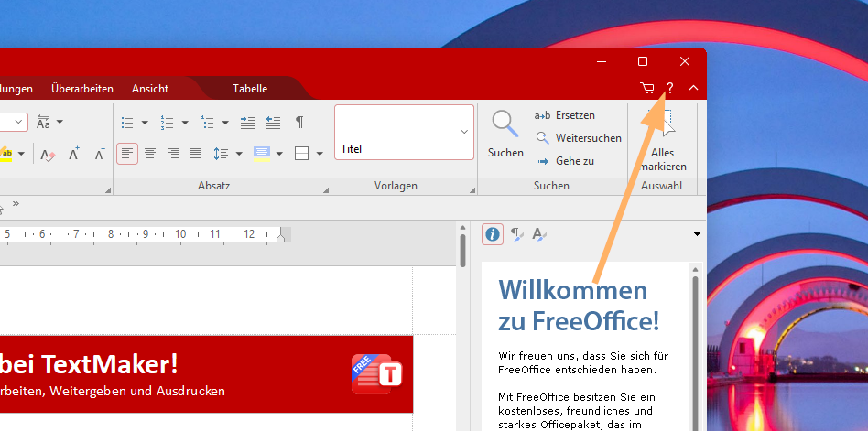The image size is (868, 431).
Task: Increase paragraph indent
Action: (247, 123)
